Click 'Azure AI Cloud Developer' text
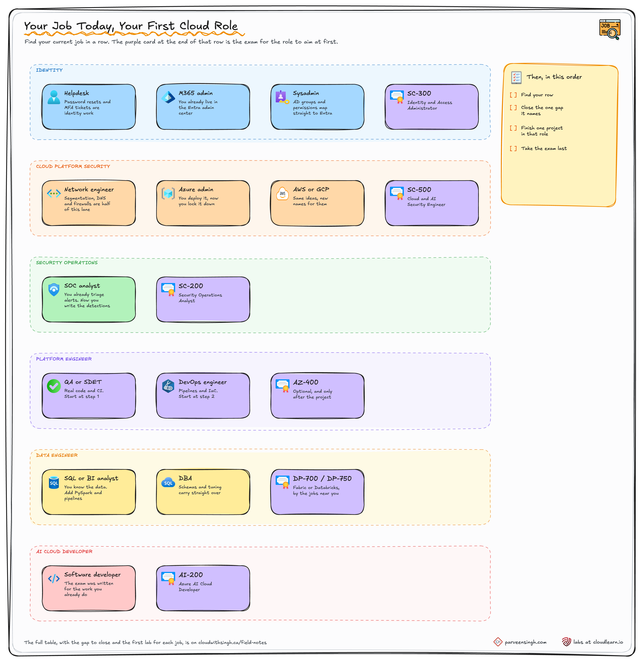The width and height of the screenshot is (644, 665). pyautogui.click(x=195, y=587)
